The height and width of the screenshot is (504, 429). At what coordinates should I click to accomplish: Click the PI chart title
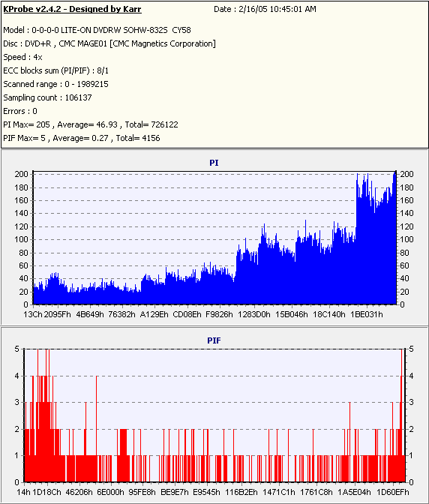tap(214, 163)
